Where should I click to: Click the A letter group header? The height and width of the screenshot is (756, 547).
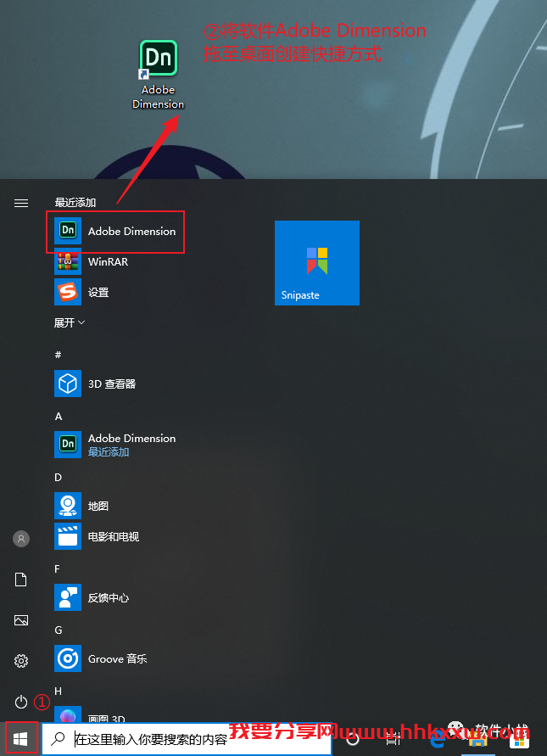point(59,416)
